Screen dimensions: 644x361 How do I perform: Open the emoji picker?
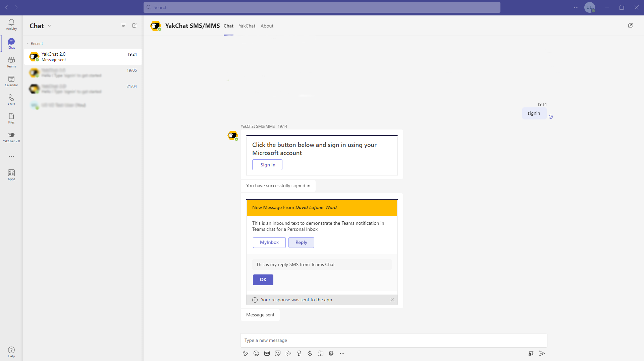(x=256, y=353)
